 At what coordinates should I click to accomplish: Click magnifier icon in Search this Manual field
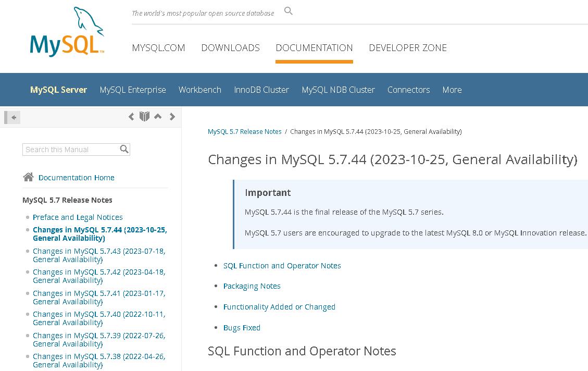point(124,150)
